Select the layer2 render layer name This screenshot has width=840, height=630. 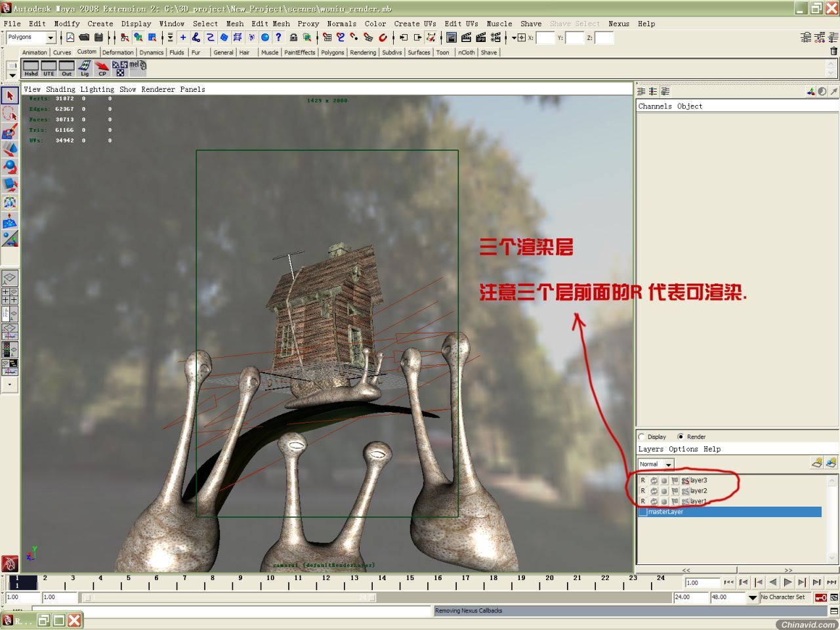pyautogui.click(x=698, y=491)
